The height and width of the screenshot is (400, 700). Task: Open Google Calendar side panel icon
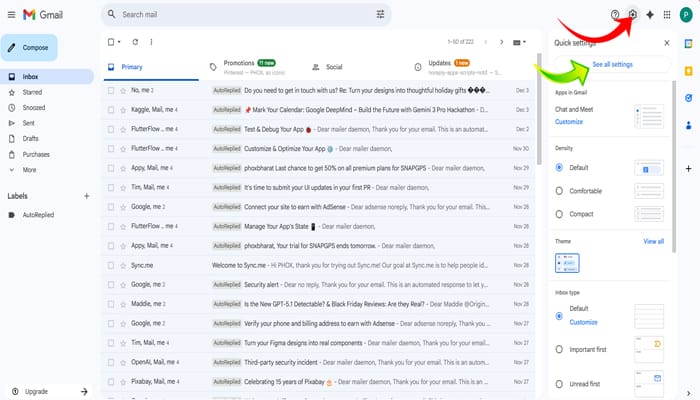point(688,44)
